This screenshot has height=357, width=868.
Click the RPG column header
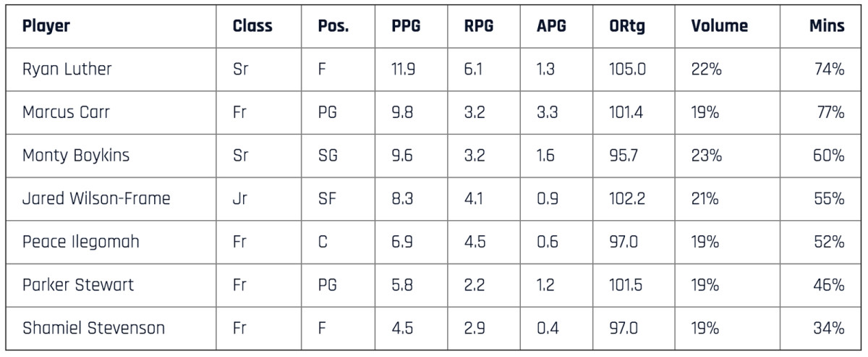479,26
